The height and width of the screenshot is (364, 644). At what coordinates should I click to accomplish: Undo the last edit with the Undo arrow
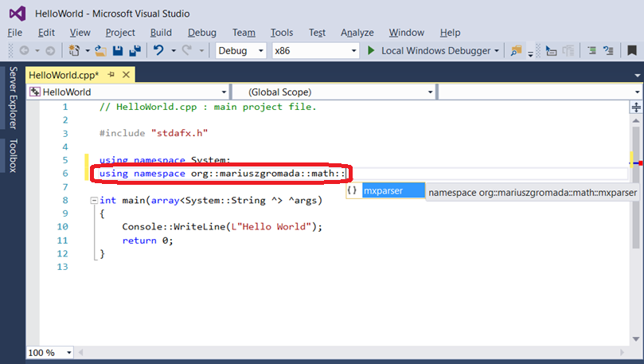pos(158,50)
